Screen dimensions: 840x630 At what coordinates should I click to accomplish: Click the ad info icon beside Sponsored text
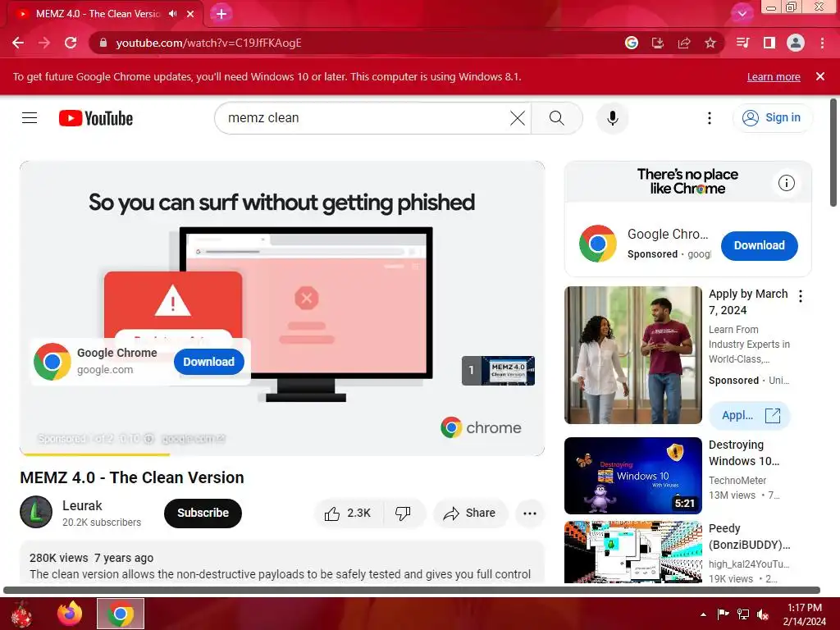point(148,439)
